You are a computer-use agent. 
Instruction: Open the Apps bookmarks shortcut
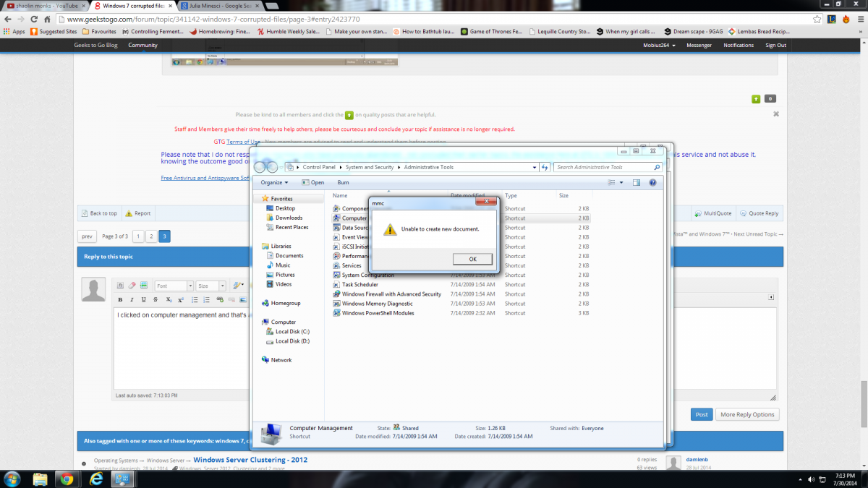[x=14, y=32]
